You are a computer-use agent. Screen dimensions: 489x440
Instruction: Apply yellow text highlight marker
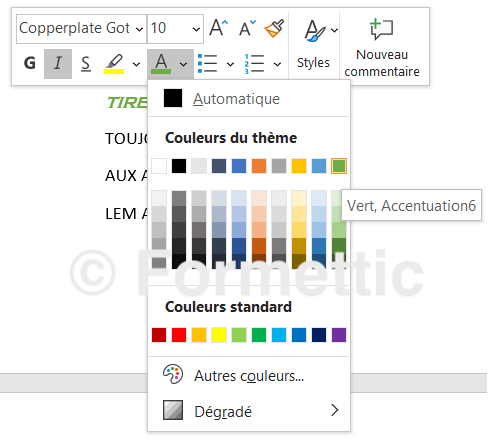(114, 64)
